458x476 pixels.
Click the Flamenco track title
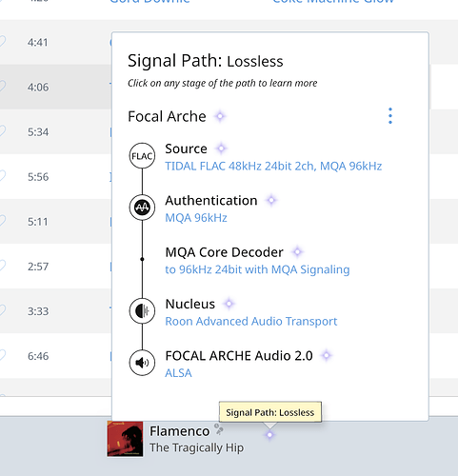point(179,431)
